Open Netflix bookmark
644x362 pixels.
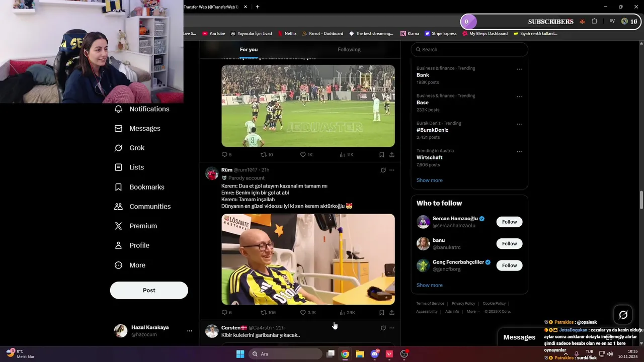tap(286, 34)
